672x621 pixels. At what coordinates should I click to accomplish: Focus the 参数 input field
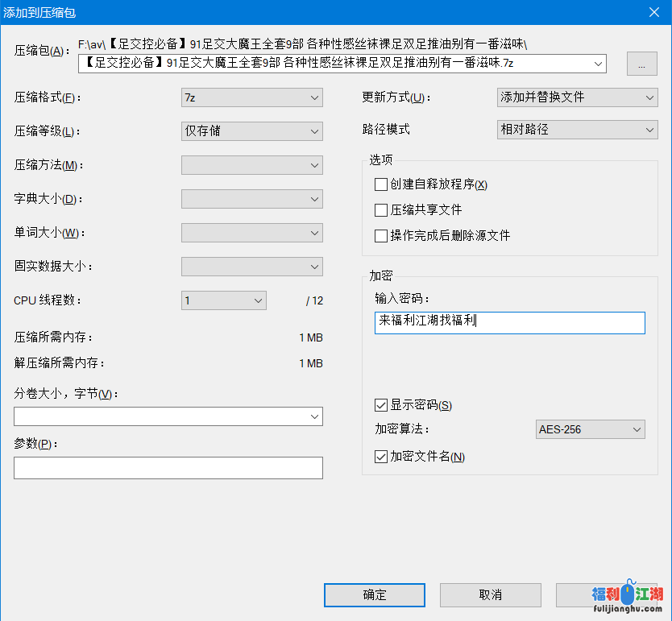168,468
